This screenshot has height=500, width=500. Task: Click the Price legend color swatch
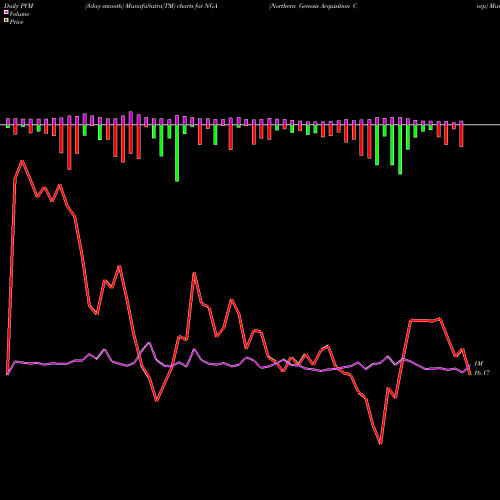pyautogui.click(x=6, y=21)
